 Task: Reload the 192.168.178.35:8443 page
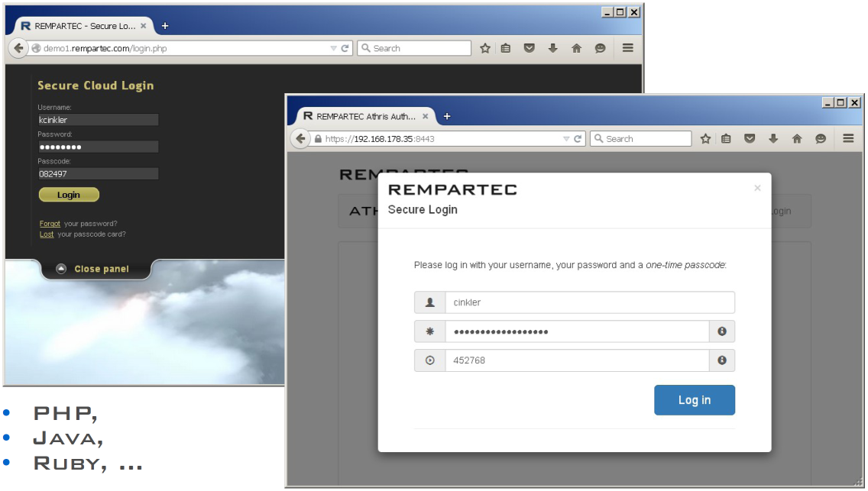click(578, 139)
